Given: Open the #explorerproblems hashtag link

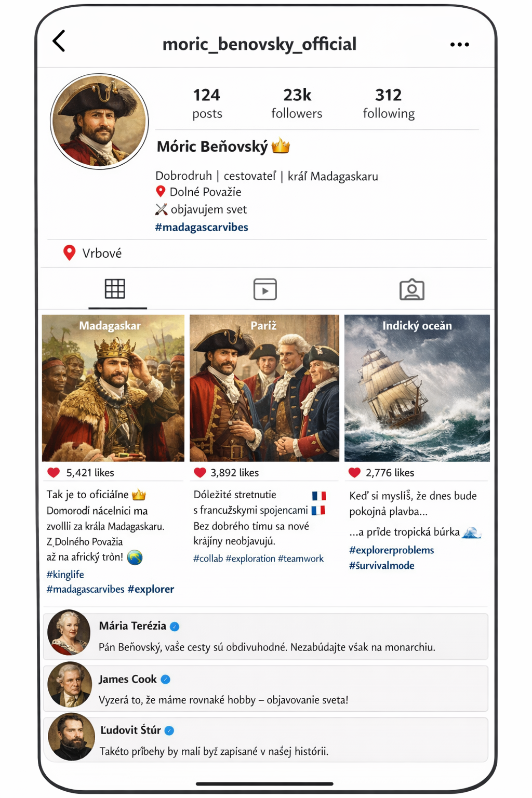Looking at the screenshot, I should (392, 550).
